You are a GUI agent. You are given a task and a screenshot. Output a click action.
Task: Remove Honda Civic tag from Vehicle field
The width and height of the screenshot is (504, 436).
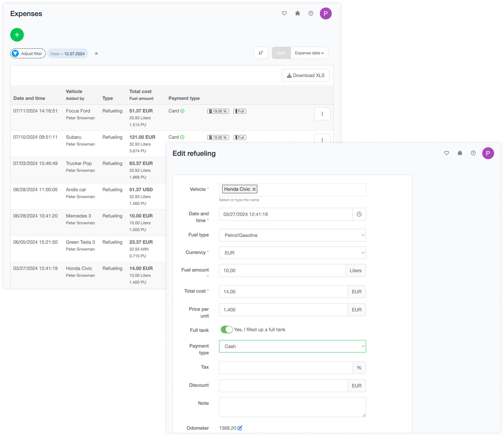(254, 189)
